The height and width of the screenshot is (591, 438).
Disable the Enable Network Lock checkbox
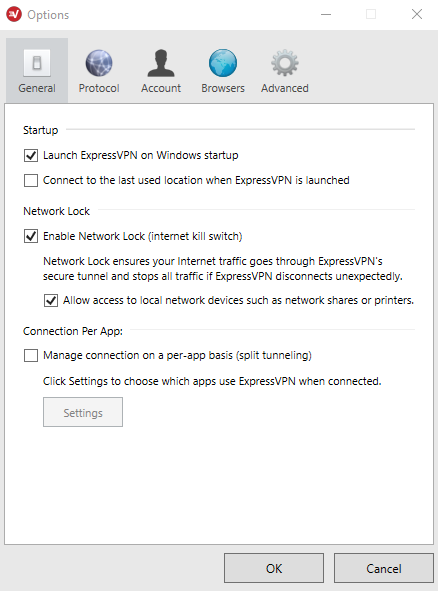[x=31, y=236]
